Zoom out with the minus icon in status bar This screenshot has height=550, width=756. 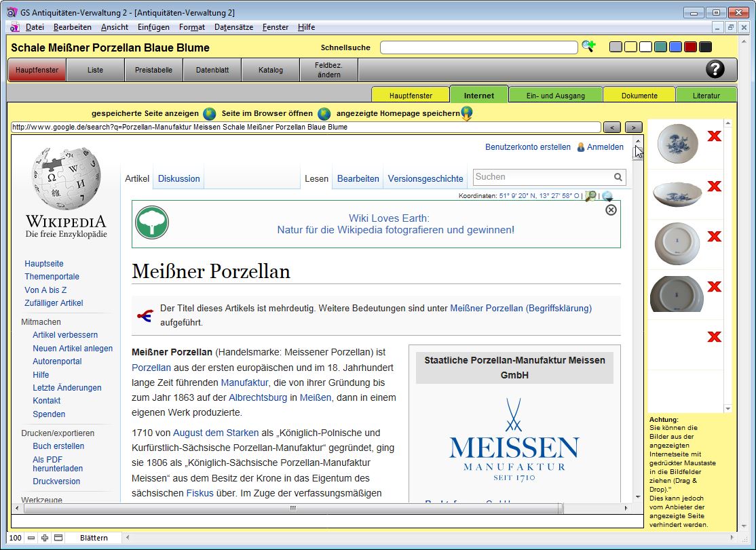[x=31, y=538]
